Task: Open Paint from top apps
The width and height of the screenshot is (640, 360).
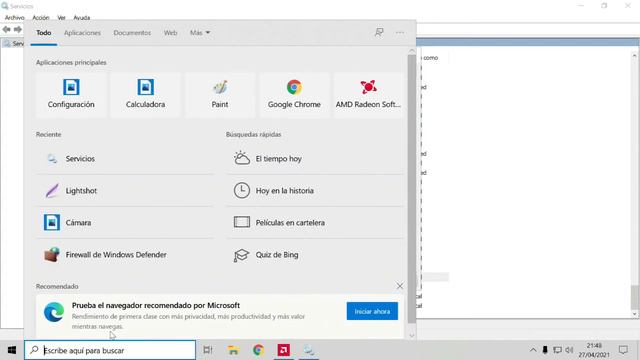Action: coord(220,95)
